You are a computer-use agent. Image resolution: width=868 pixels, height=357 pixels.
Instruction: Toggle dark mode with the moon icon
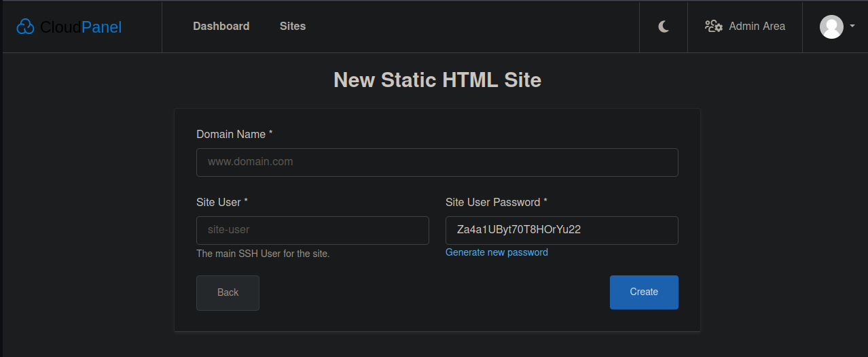(664, 27)
